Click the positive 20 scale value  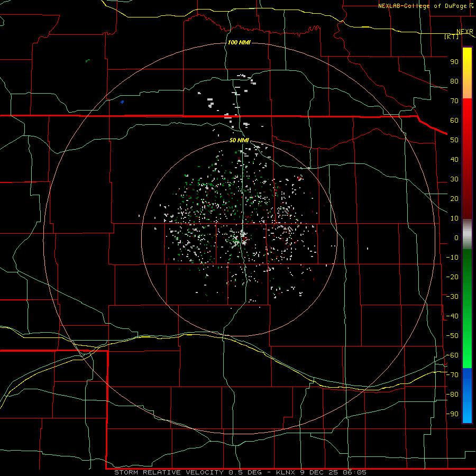pos(454,198)
